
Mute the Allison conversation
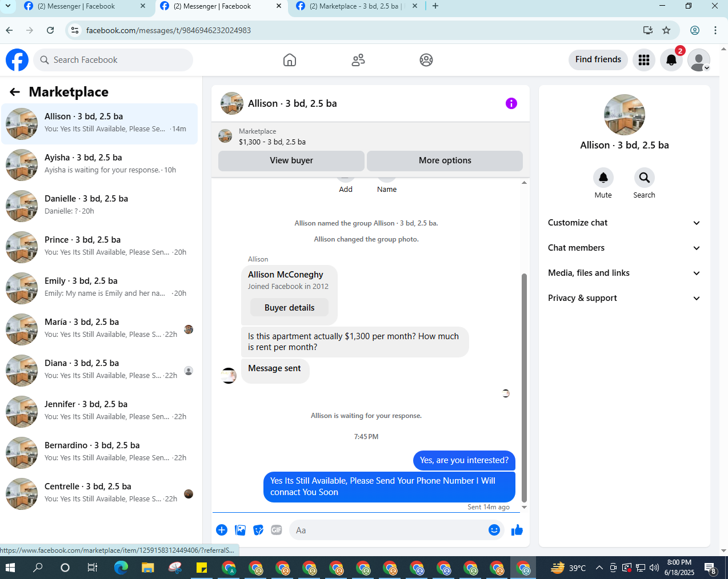pyautogui.click(x=603, y=178)
